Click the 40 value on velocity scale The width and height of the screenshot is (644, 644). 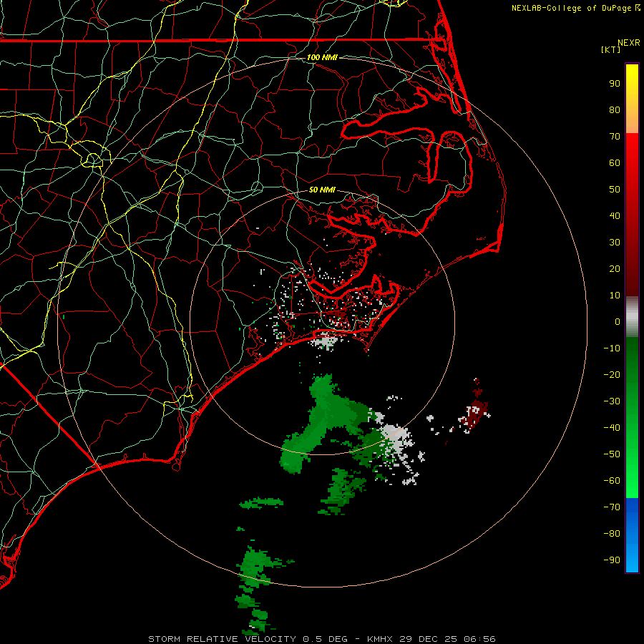(x=615, y=215)
